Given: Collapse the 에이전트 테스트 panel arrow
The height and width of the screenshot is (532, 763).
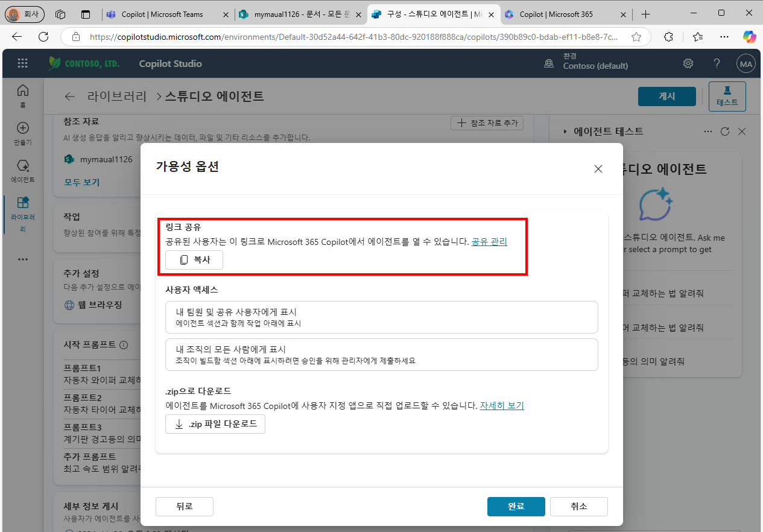Looking at the screenshot, I should pyautogui.click(x=565, y=131).
